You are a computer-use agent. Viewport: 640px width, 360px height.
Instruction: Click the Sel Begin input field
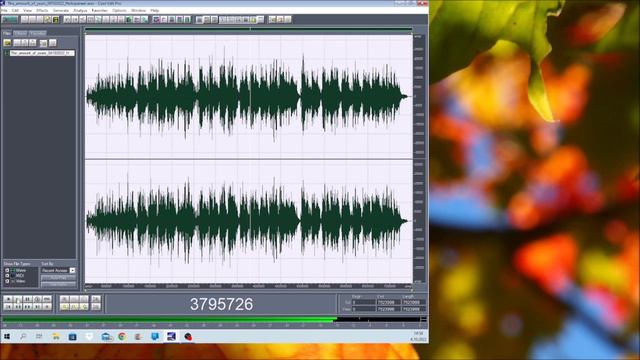363,302
